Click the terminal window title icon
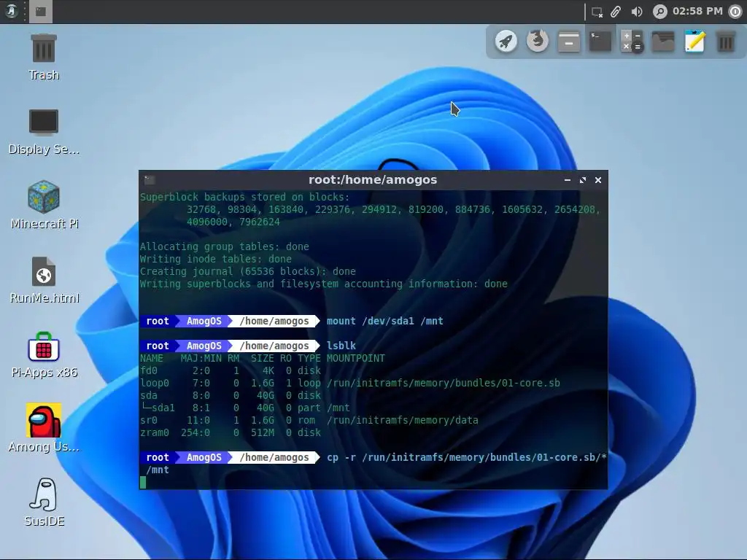This screenshot has height=560, width=747. (x=150, y=180)
